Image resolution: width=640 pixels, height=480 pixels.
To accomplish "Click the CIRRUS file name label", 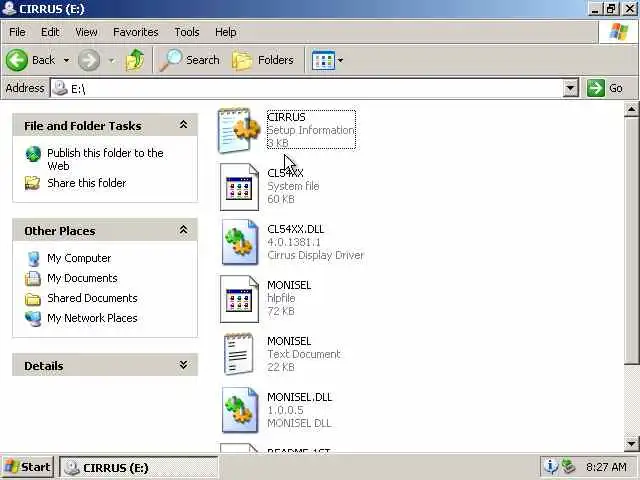I will point(286,117).
